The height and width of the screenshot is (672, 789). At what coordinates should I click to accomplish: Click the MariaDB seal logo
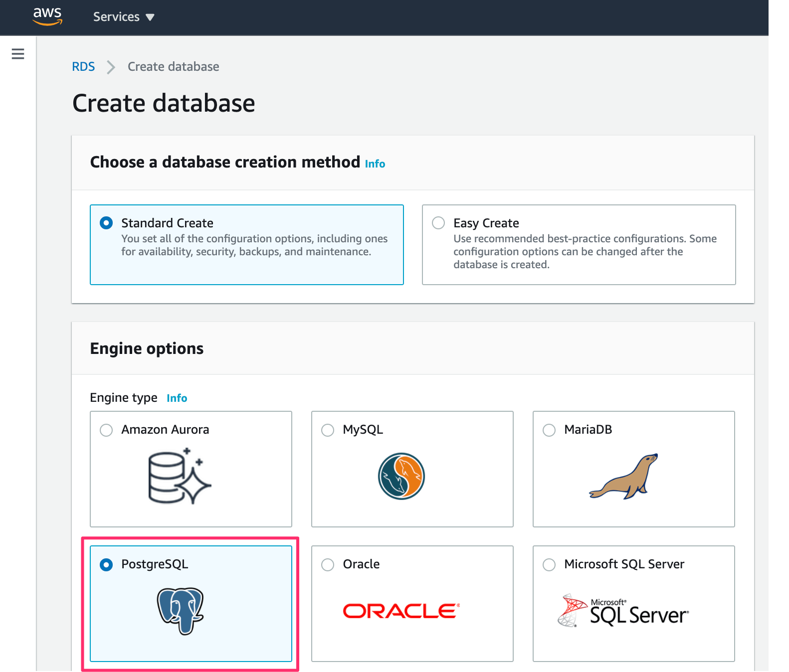point(624,477)
